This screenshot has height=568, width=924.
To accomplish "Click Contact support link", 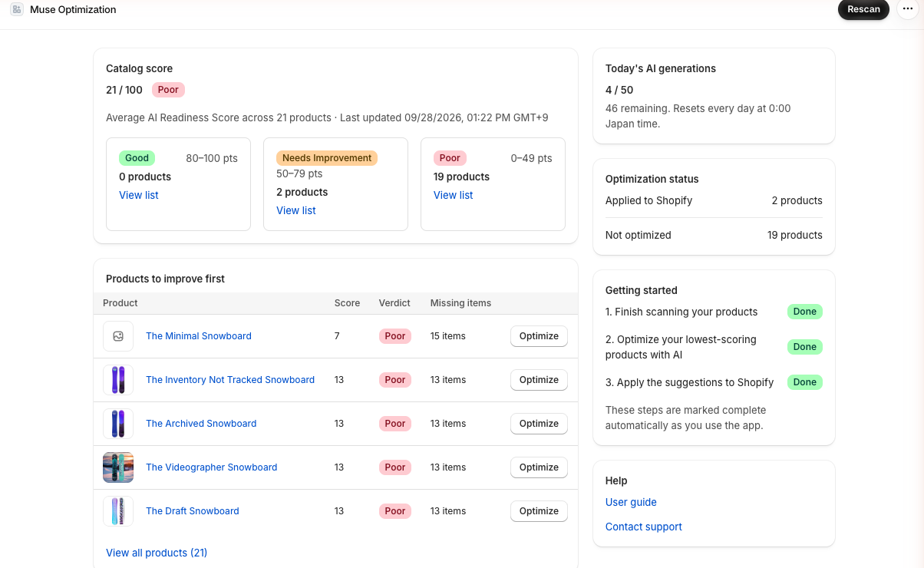I will (644, 527).
